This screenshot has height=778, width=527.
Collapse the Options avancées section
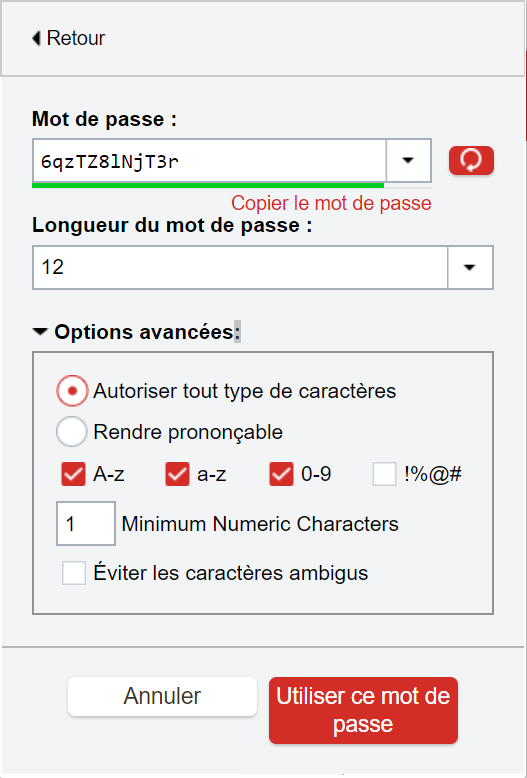(x=40, y=332)
